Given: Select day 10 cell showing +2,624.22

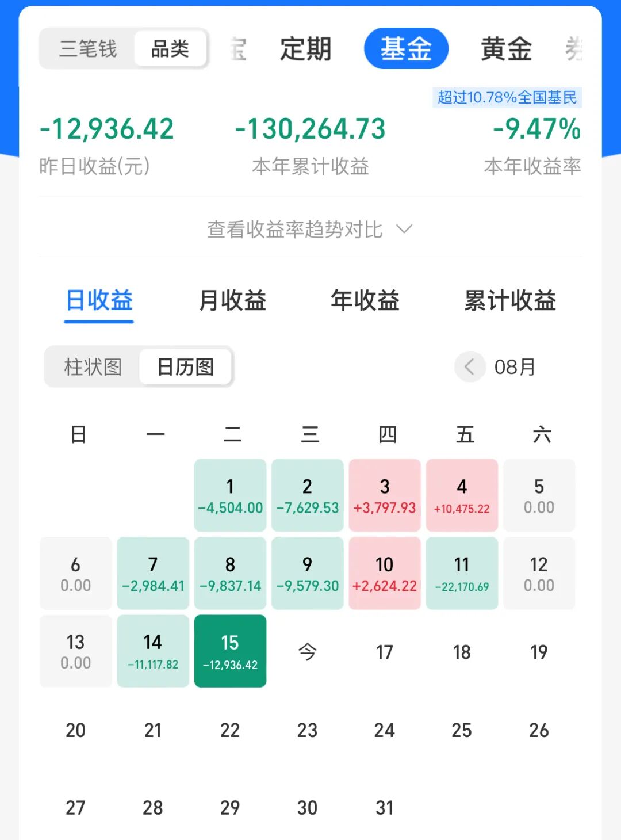Looking at the screenshot, I should [x=385, y=573].
